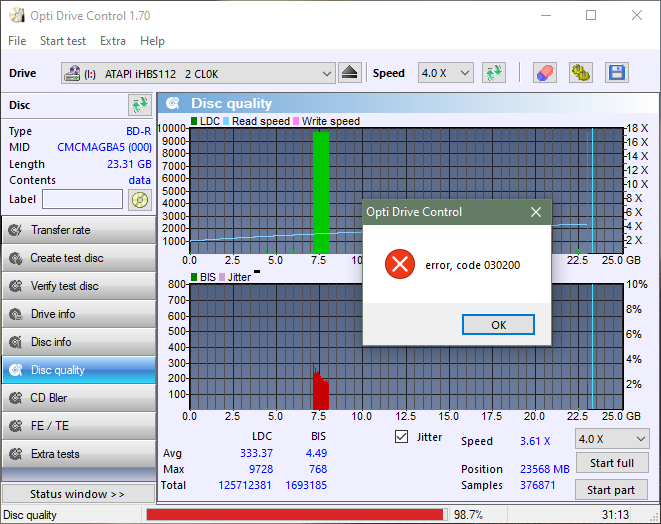This screenshot has width=661, height=524.
Task: Open the Extra menu
Action: tap(113, 41)
